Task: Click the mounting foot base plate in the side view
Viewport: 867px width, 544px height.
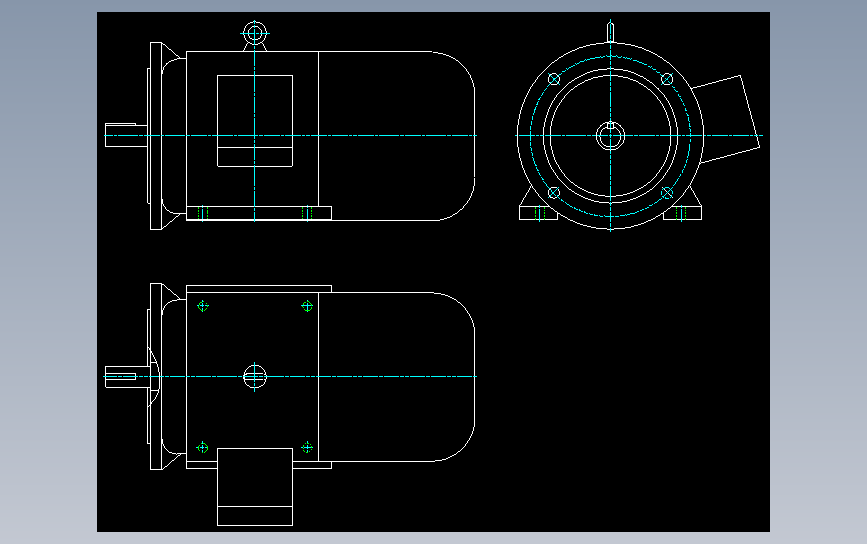Action: coord(259,213)
